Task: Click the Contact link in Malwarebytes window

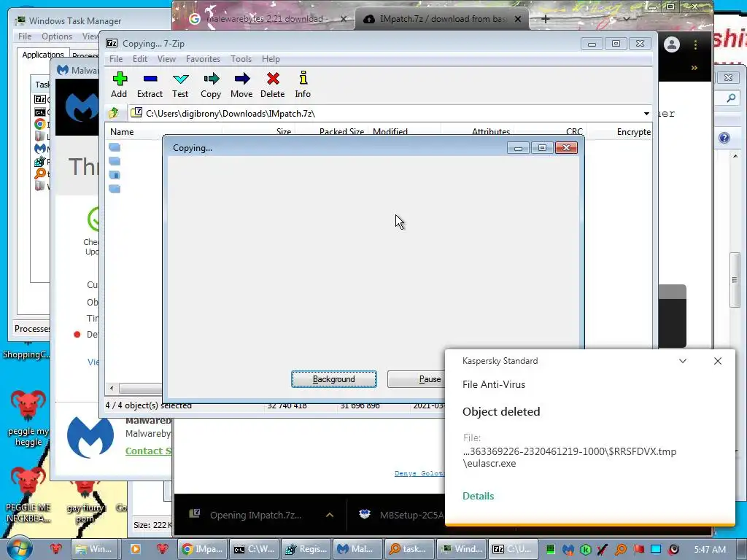Action: click(148, 451)
